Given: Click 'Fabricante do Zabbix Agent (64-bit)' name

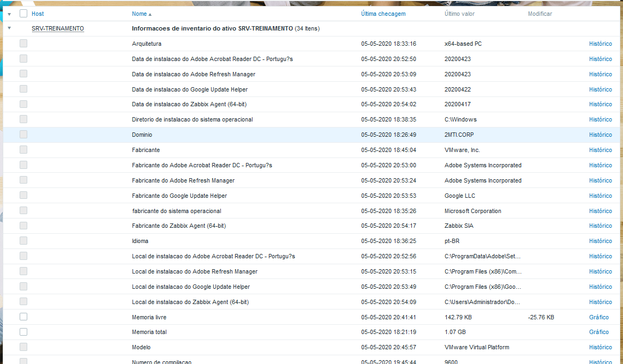Looking at the screenshot, I should click(179, 226).
